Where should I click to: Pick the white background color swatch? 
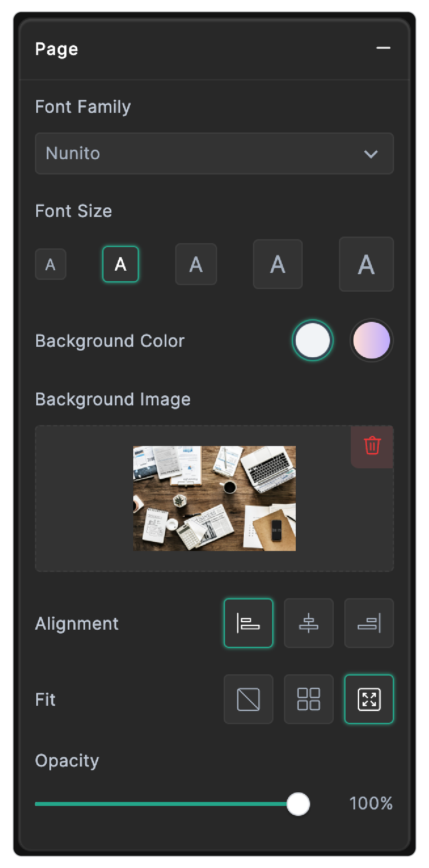(312, 340)
